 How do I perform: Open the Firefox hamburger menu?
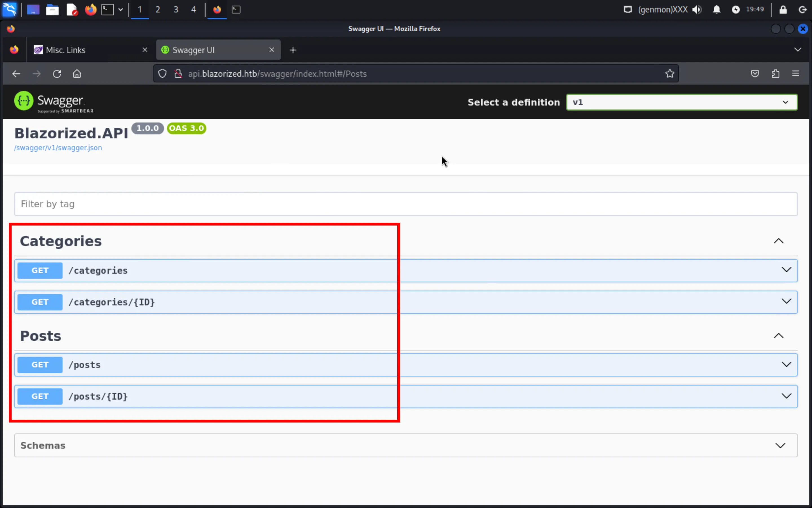[x=796, y=74]
